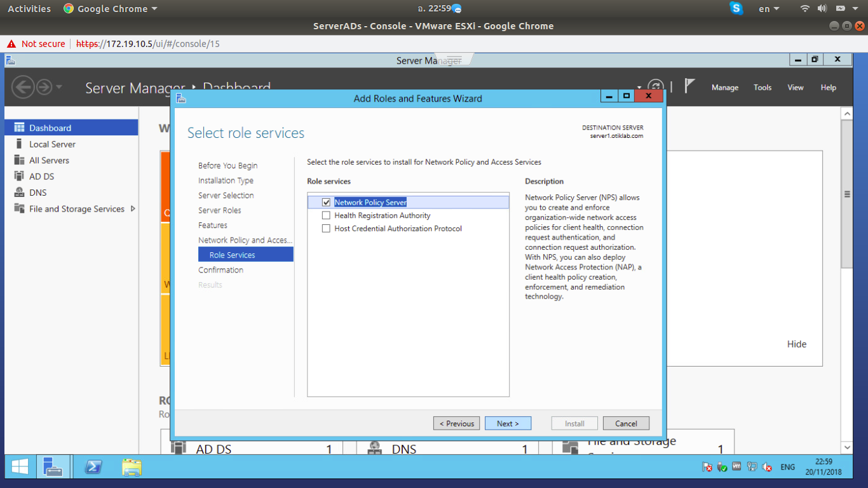Screen dimensions: 868x488
Task: Launch Windows PowerShell from the taskbar
Action: click(x=93, y=468)
